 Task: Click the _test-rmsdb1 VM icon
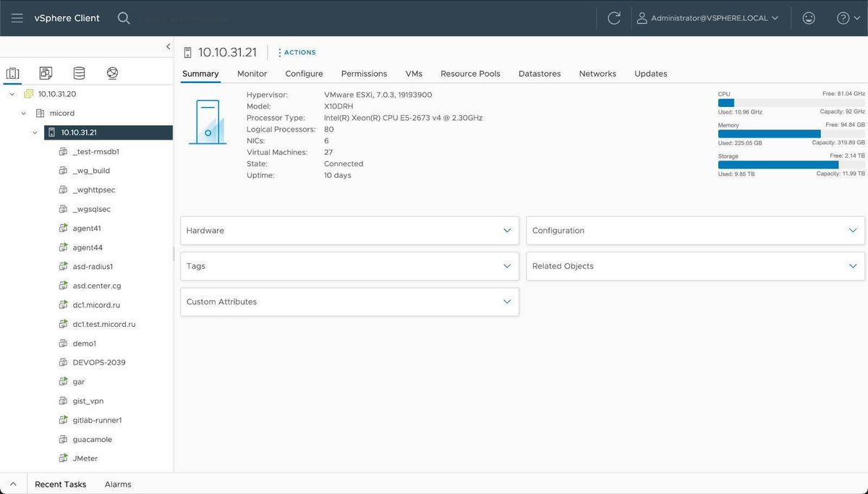point(63,152)
